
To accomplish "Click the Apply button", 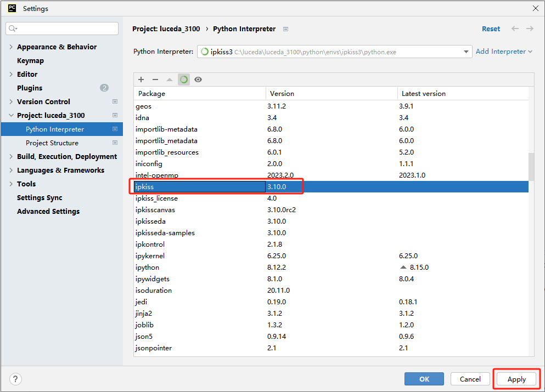I will tap(516, 379).
